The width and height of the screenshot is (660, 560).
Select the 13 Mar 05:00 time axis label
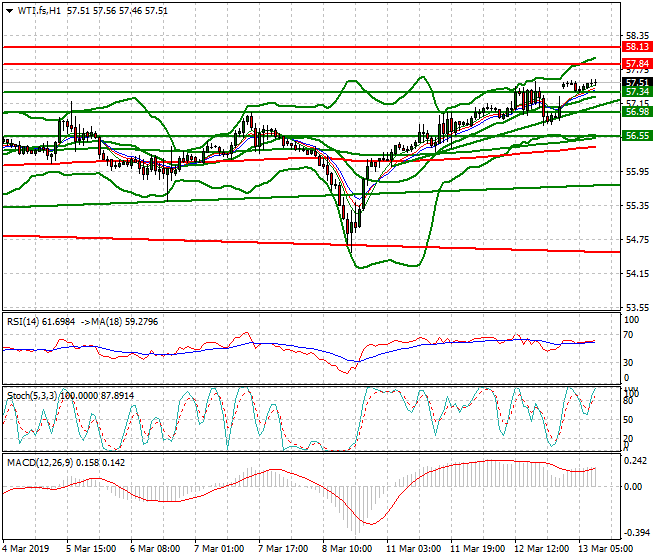point(605,549)
